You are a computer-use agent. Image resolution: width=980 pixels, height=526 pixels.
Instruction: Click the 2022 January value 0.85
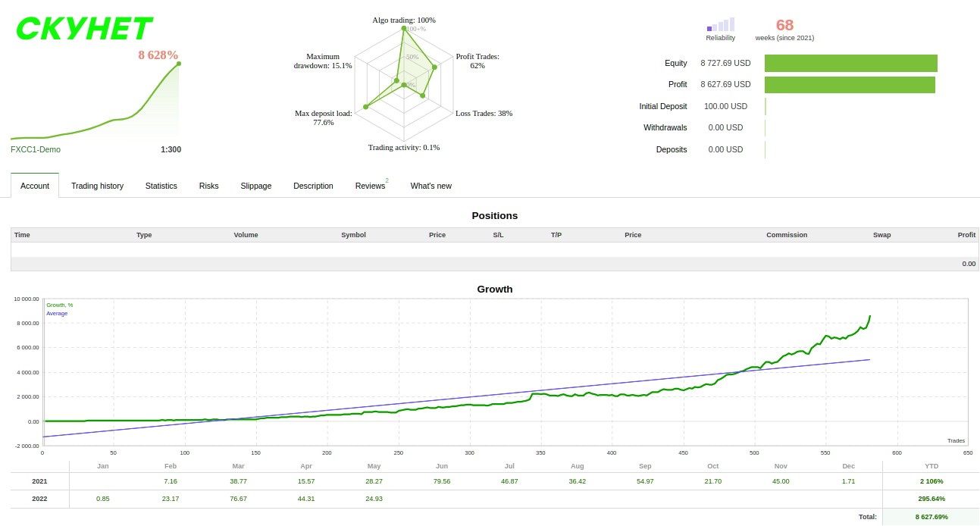103,499
